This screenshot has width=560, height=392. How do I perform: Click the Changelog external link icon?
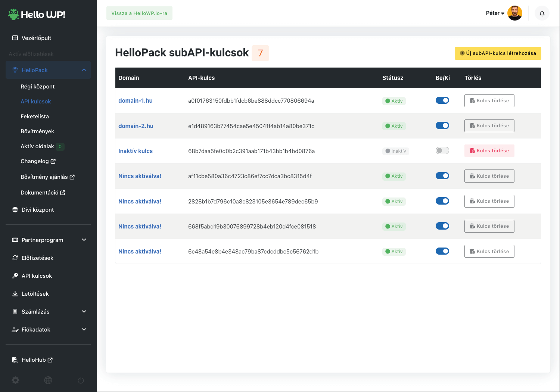pyautogui.click(x=53, y=161)
